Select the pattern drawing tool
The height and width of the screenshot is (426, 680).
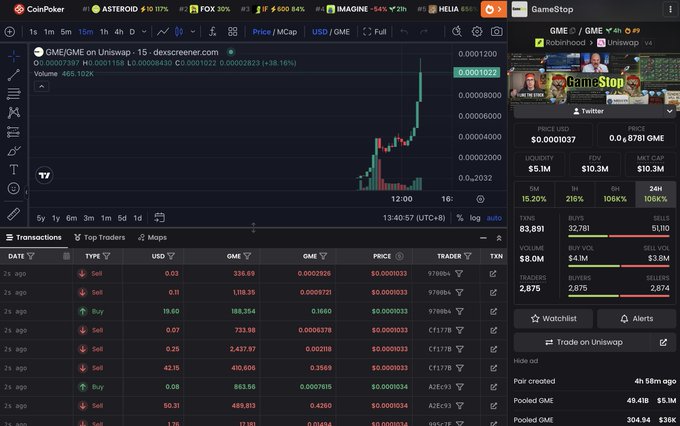[13, 113]
